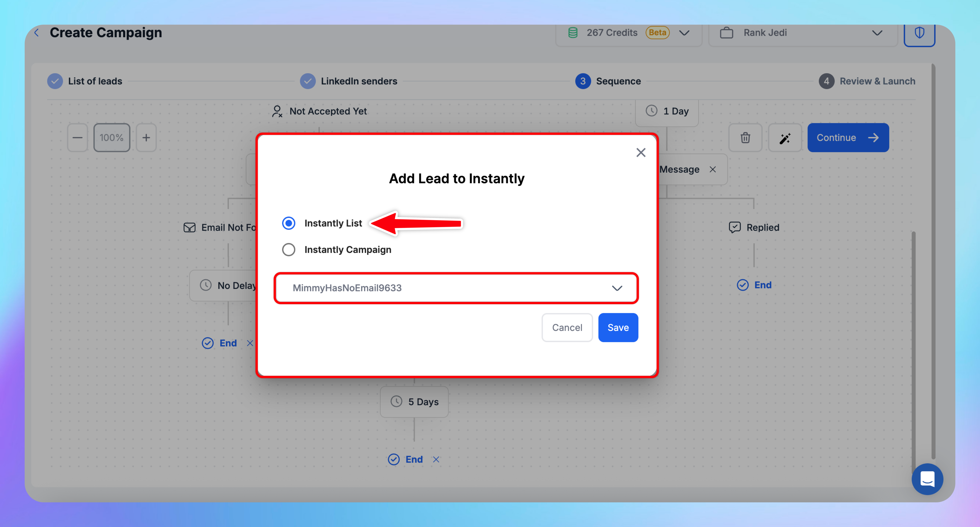
Task: Expand the Rank Jedi workspace dropdown
Action: (876, 33)
